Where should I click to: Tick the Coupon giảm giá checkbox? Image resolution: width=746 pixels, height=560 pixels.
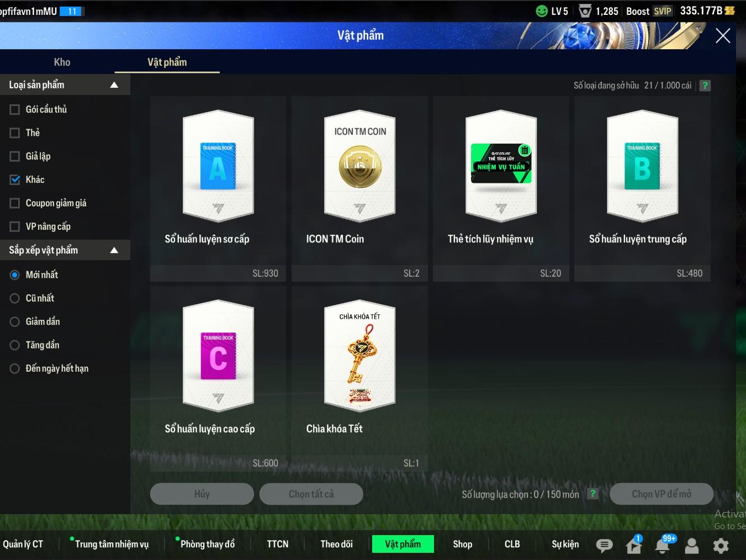[x=15, y=203]
